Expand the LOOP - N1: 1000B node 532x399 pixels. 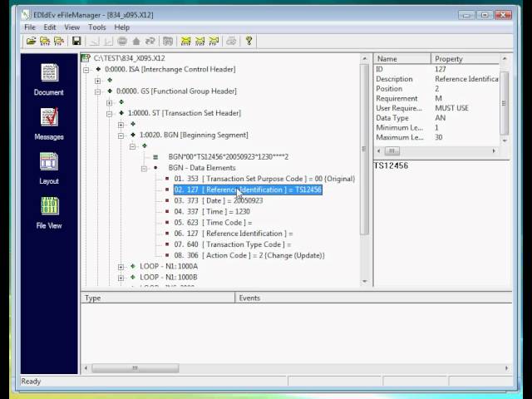(121, 278)
